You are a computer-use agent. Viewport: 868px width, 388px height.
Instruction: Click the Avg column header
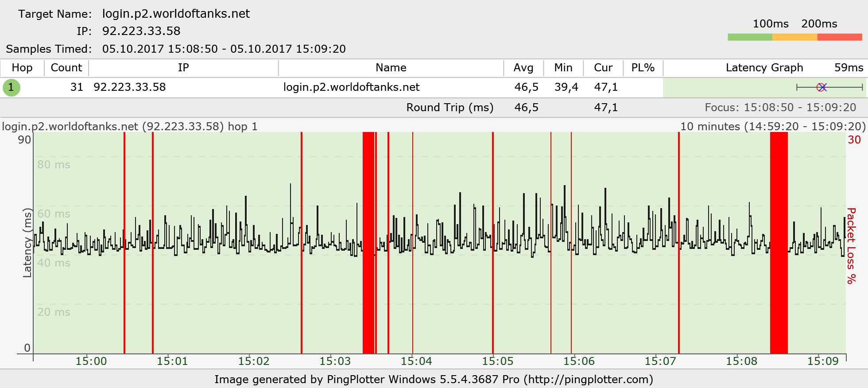tap(523, 68)
